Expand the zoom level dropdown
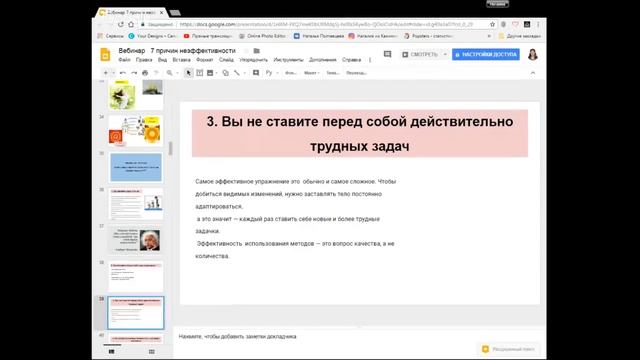 point(177,73)
